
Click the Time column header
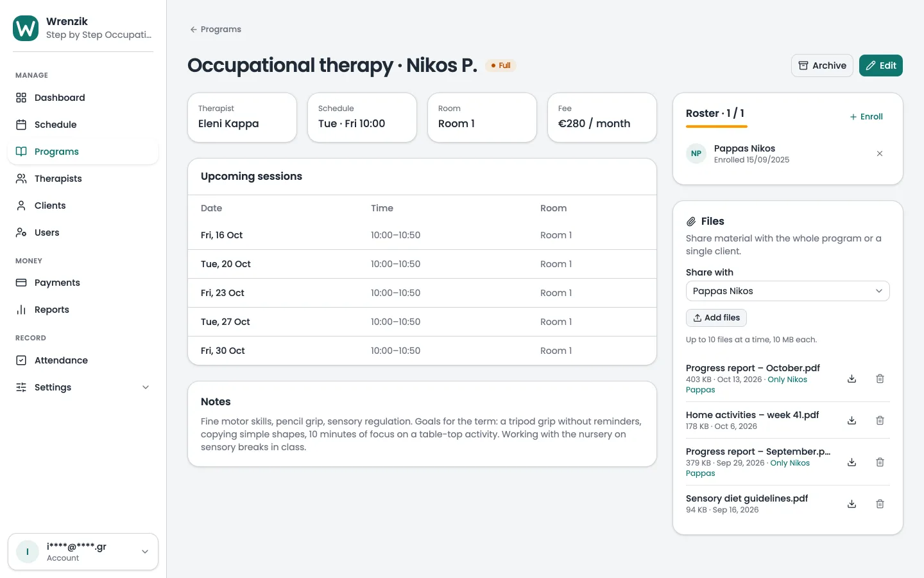(382, 208)
